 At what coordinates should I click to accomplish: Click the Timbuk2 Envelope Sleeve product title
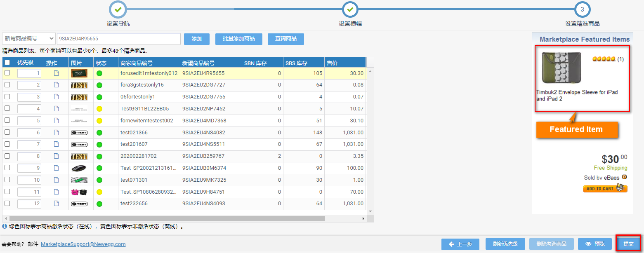point(577,96)
